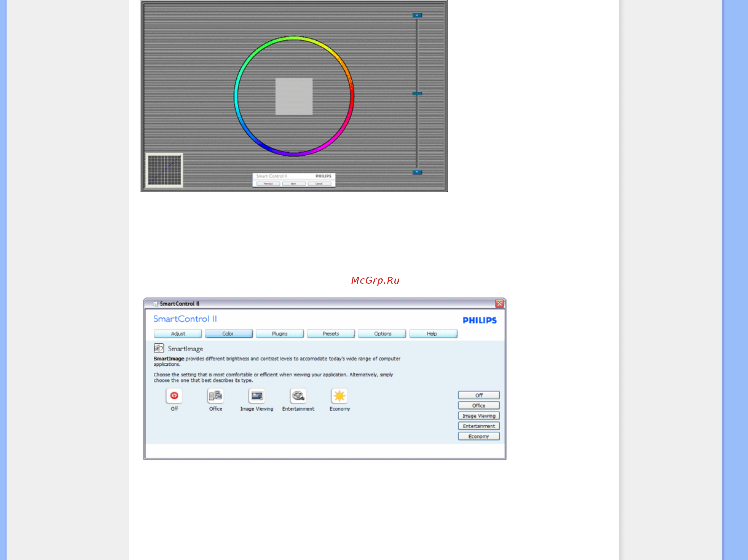Click the slider's top arrow icon
This screenshot has height=560, width=748.
pyautogui.click(x=417, y=15)
